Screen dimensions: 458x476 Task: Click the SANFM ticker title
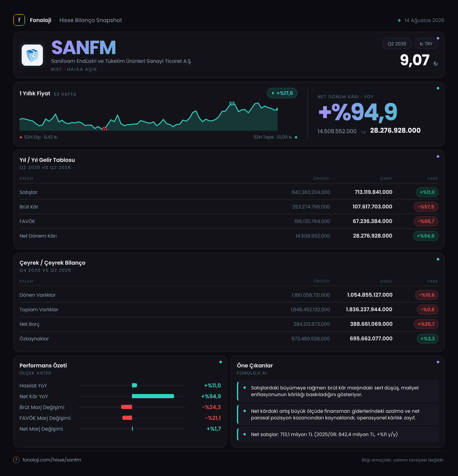(83, 48)
